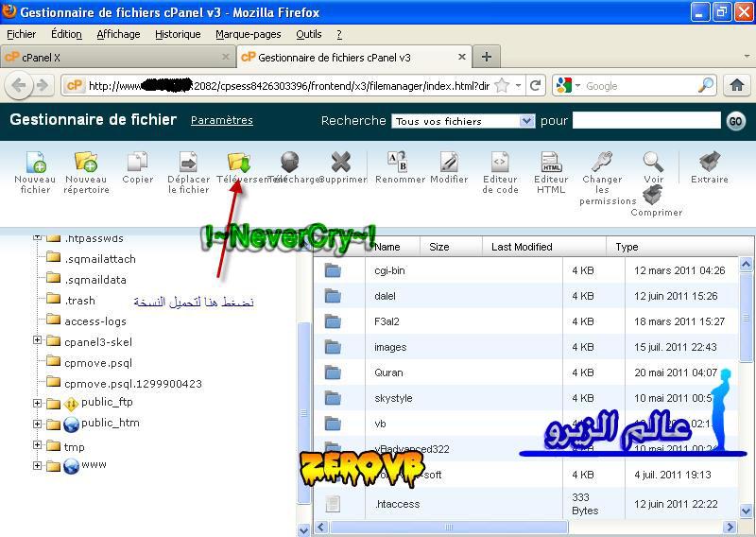Select the .htaccess file row
This screenshot has height=537, width=756.
(x=525, y=504)
